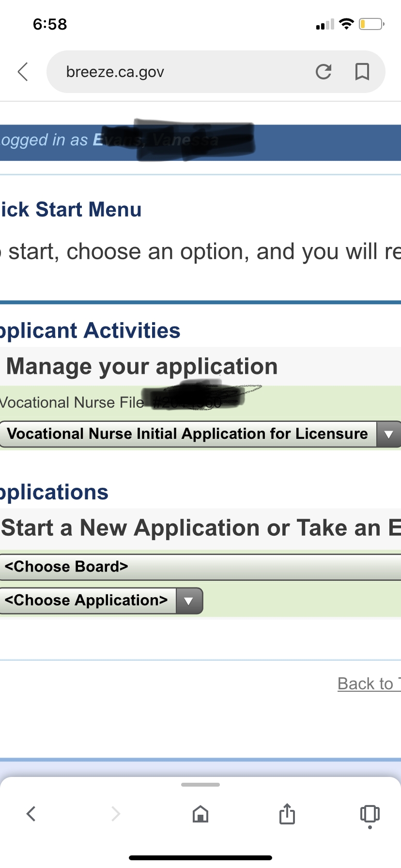Screen dimensions: 401x868
Task: Tap the reload page icon
Action: (324, 72)
